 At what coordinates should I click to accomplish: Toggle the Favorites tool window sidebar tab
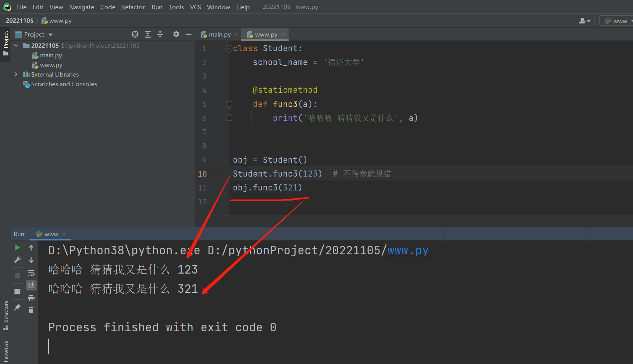click(x=5, y=352)
